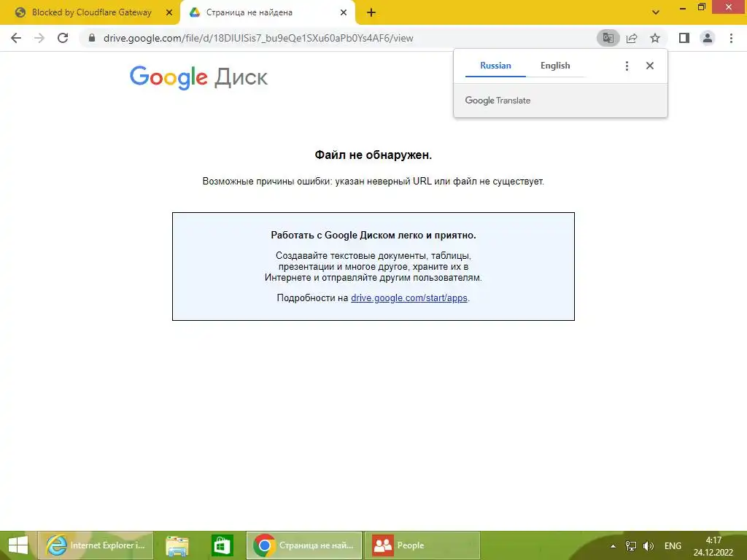Click the Google Translate label in popup
Screen dimensions: 747x560
coord(498,101)
